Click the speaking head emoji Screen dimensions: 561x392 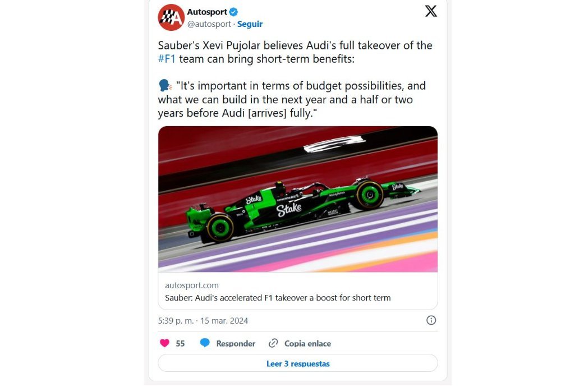click(x=165, y=86)
